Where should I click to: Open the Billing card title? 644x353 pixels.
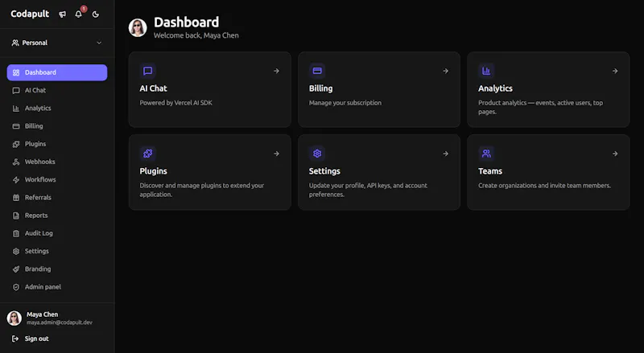point(320,88)
